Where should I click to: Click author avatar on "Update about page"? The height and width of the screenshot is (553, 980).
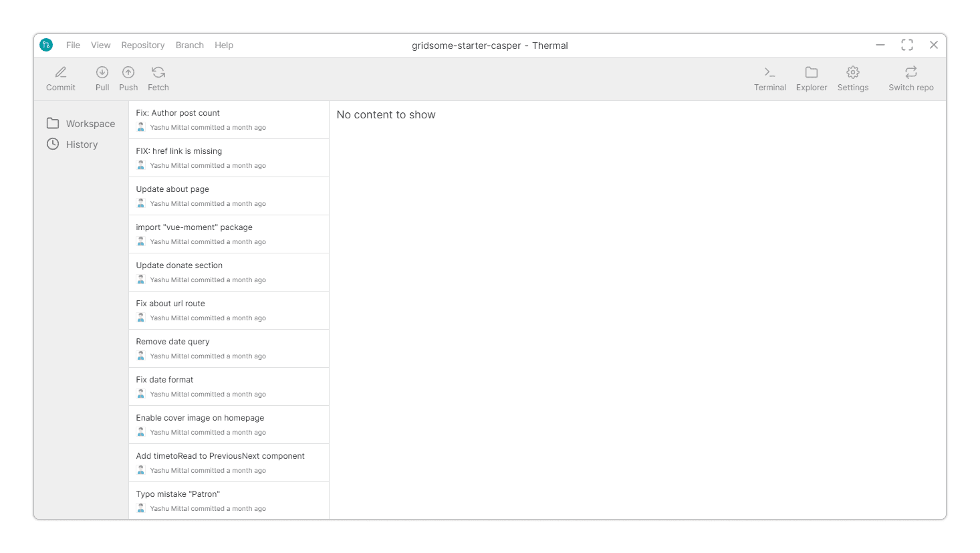click(x=141, y=203)
